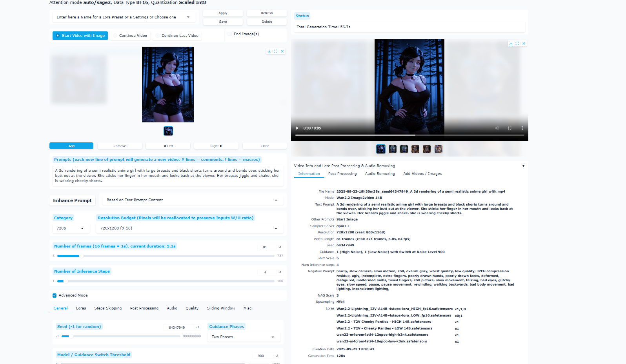Viewport: 626px width, 364px height.
Task: Open the Audio settings tab
Action: [x=172, y=308]
